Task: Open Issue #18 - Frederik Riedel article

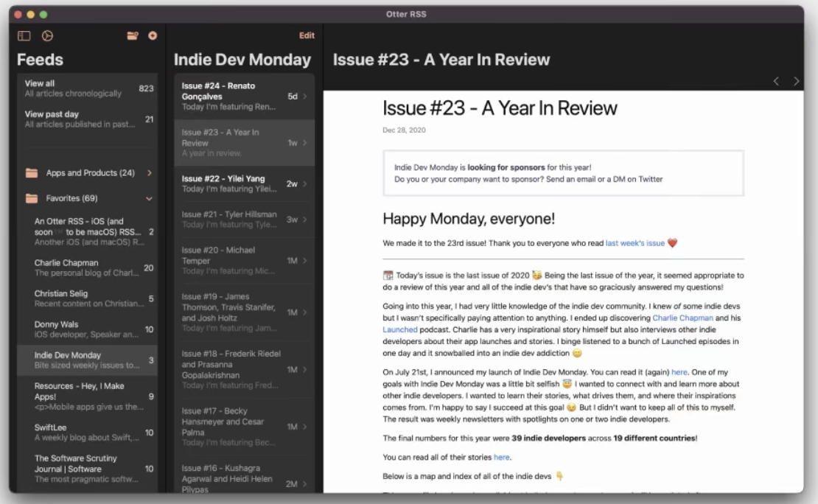Action: (x=244, y=369)
